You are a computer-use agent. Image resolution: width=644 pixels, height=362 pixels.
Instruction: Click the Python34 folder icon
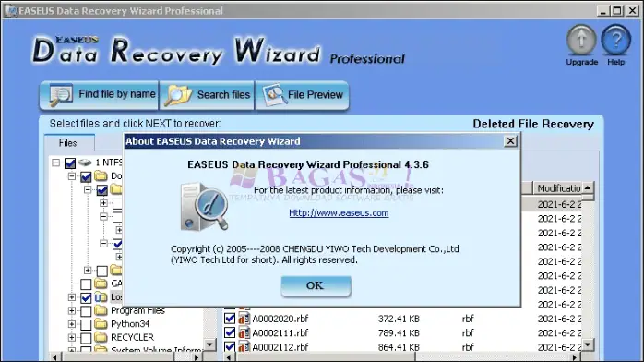[101, 324]
